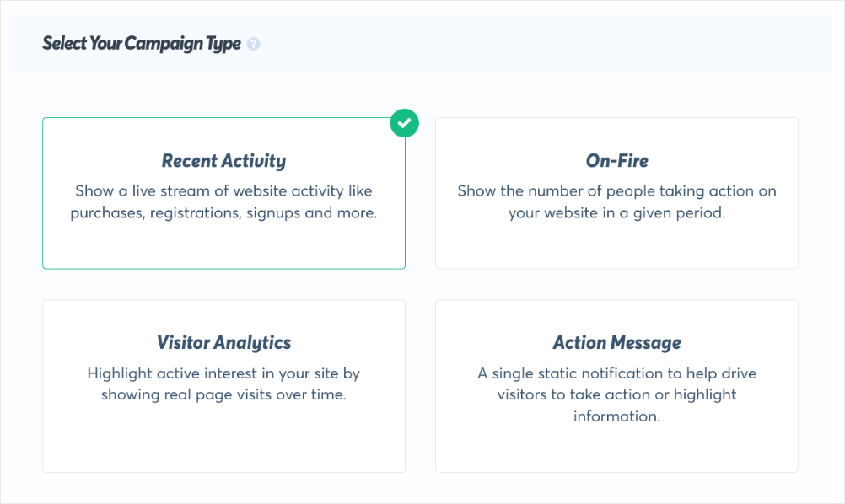Pick the Action Message campaign type

click(x=616, y=385)
